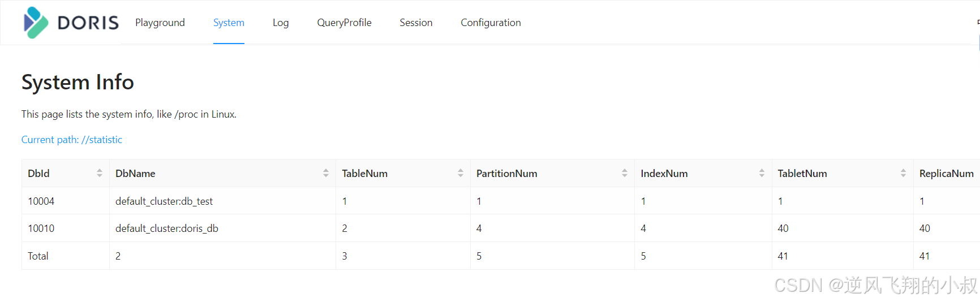Sort table by DbName column
This screenshot has height=302, width=980.
[326, 173]
